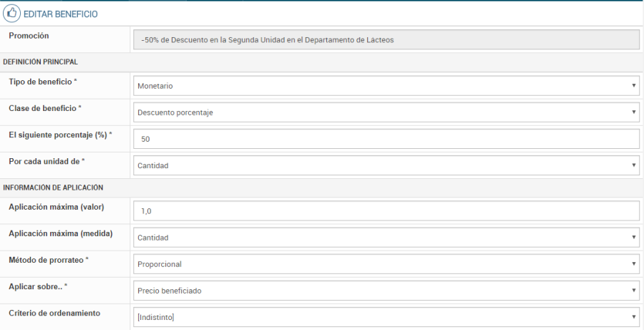This screenshot has width=644, height=330.
Task: Click the Promoción label
Action: coord(29,35)
